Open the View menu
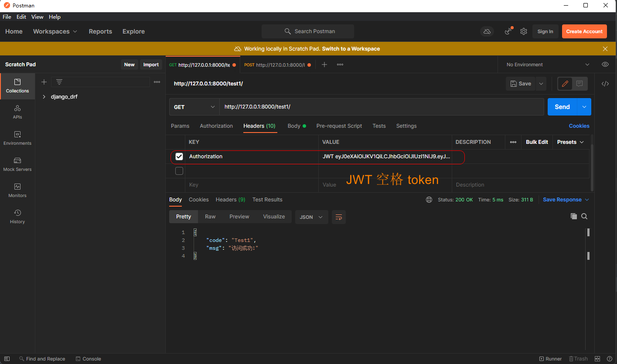The image size is (617, 364). point(37,17)
